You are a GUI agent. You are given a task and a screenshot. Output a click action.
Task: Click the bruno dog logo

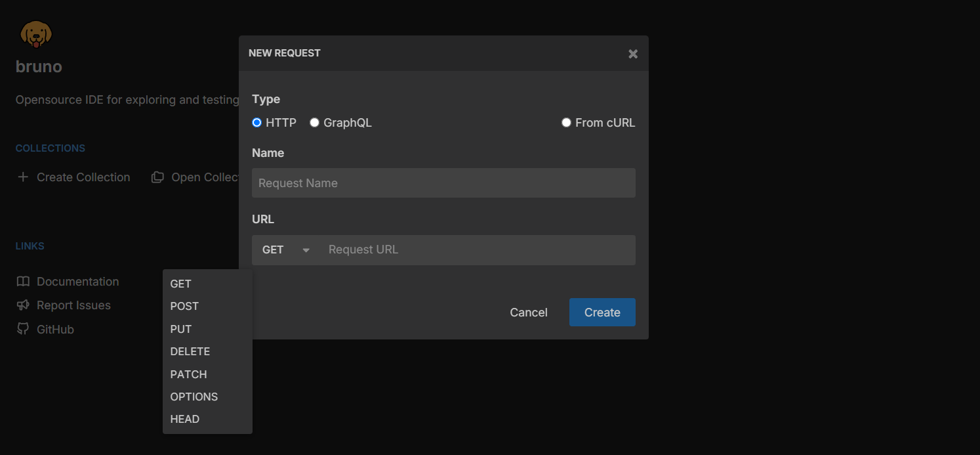[36, 33]
